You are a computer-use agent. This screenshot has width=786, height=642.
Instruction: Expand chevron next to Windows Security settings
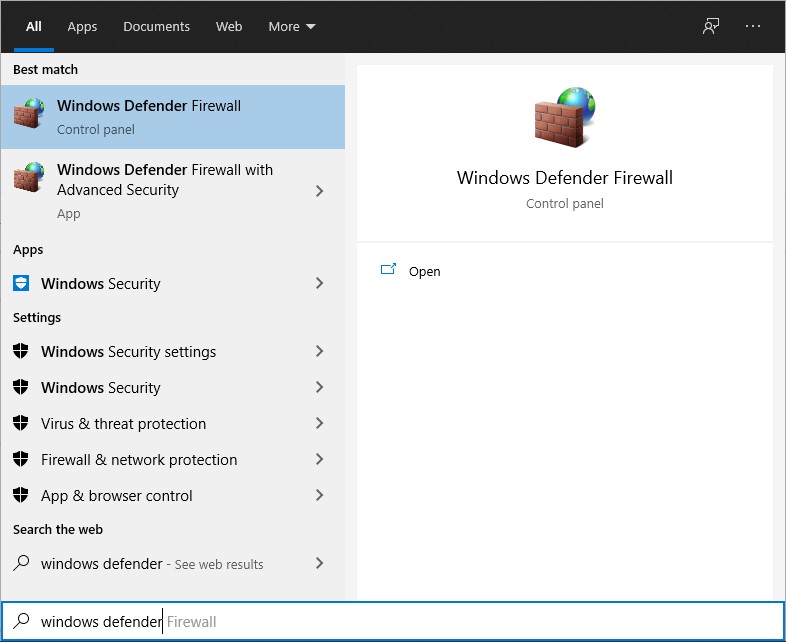point(319,351)
